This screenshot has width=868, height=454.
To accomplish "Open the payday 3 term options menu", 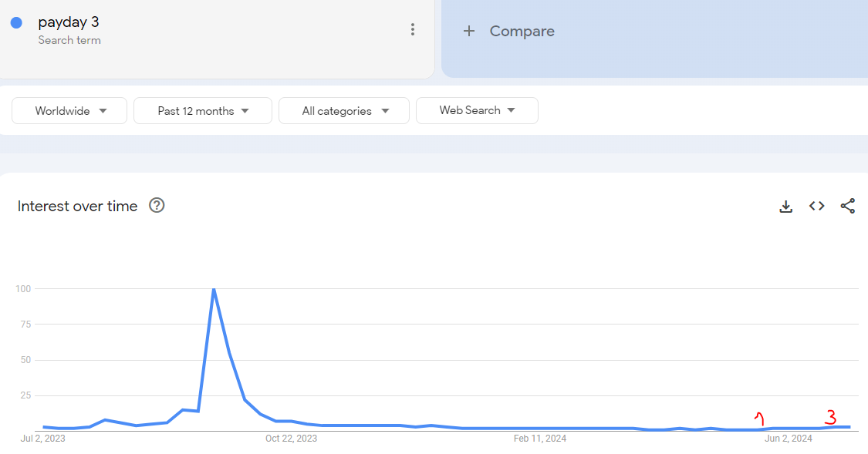I will (413, 30).
